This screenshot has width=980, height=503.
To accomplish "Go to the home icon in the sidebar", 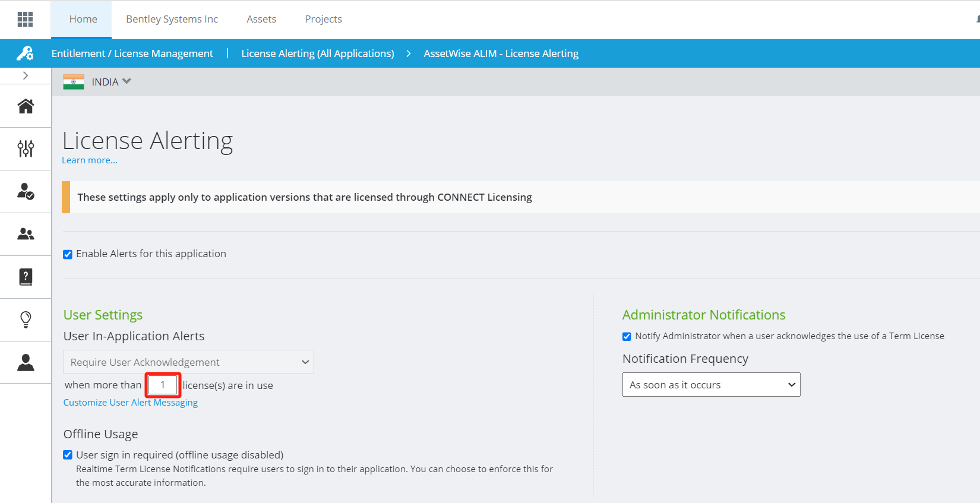I will (26, 106).
